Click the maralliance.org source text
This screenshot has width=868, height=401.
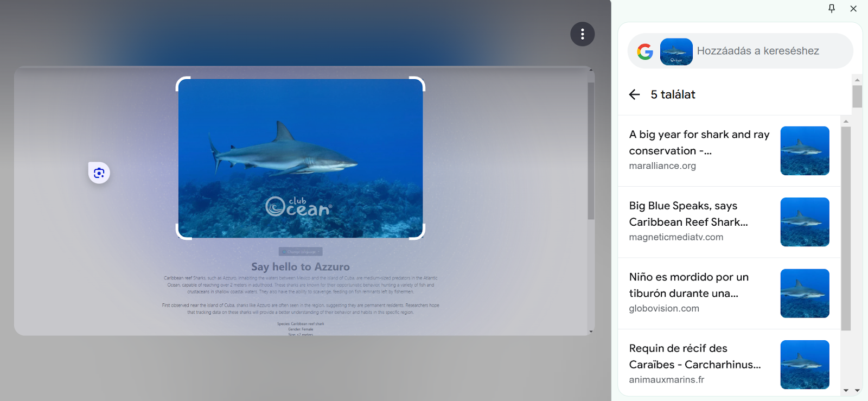662,166
